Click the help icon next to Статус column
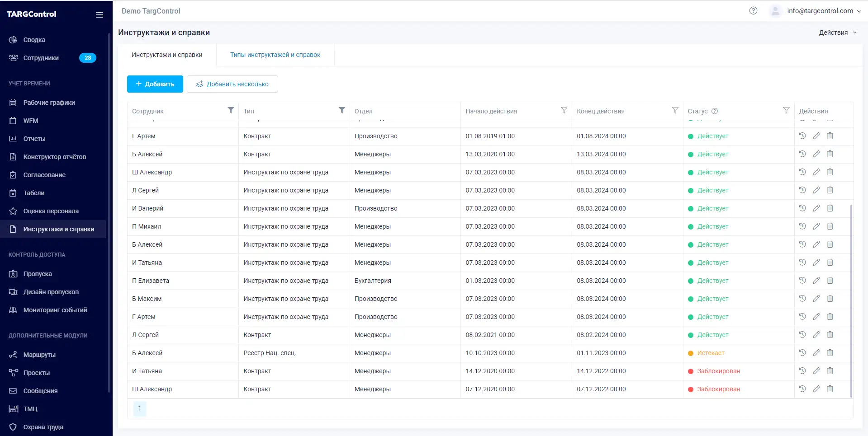 click(x=715, y=111)
